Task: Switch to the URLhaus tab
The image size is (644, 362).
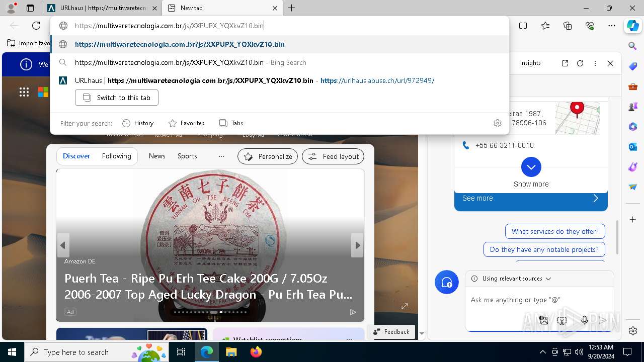Action: (103, 8)
